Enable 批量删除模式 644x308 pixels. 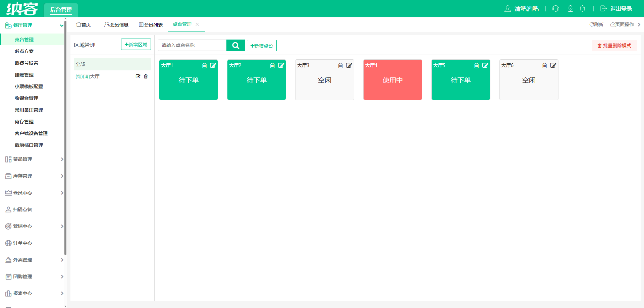[x=614, y=46]
